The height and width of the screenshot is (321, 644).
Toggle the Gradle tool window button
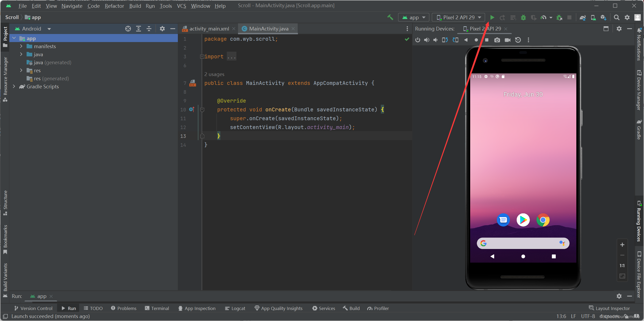(639, 129)
